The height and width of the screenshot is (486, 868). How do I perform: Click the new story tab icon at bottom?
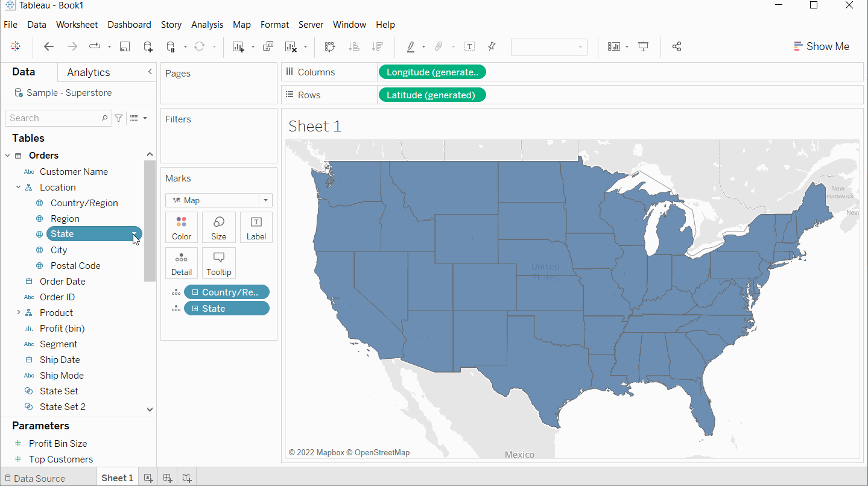point(187,478)
